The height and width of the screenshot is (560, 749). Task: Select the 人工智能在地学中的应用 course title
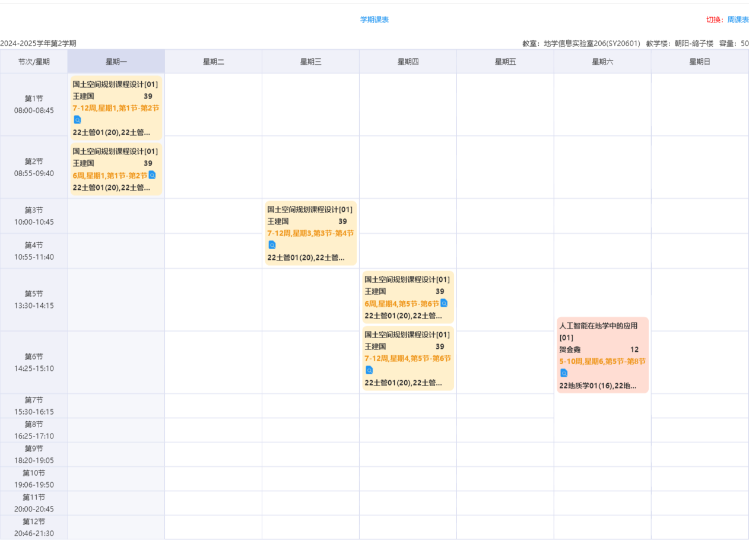(598, 326)
